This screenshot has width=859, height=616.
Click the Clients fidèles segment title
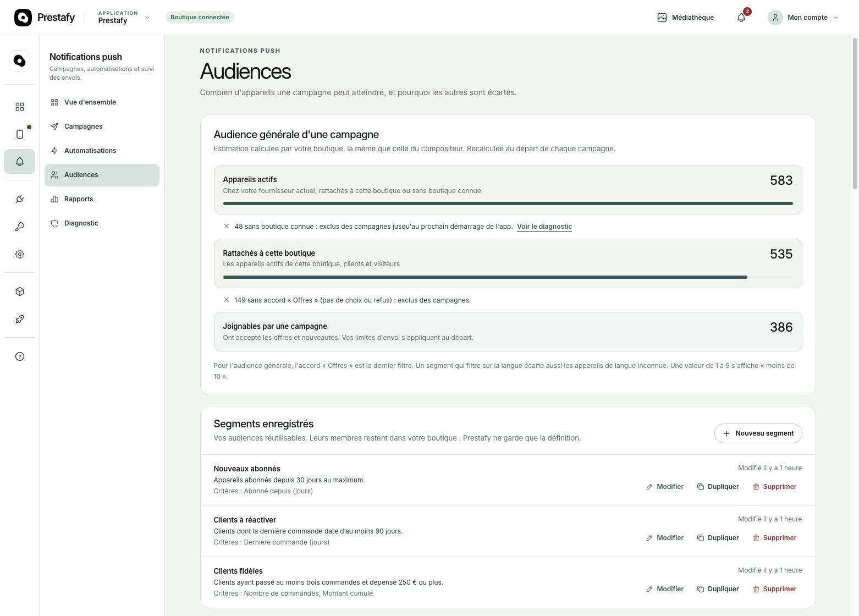pos(238,571)
